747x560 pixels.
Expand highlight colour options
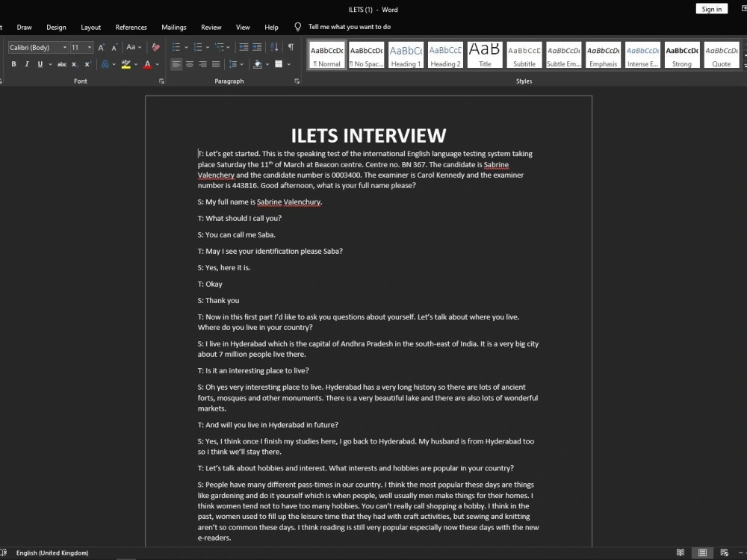[136, 64]
